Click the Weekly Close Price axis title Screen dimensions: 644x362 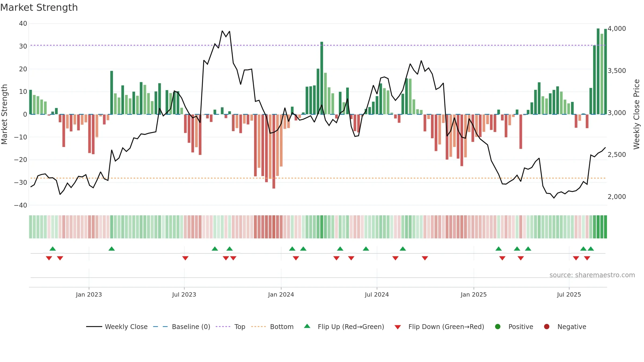[x=636, y=114]
